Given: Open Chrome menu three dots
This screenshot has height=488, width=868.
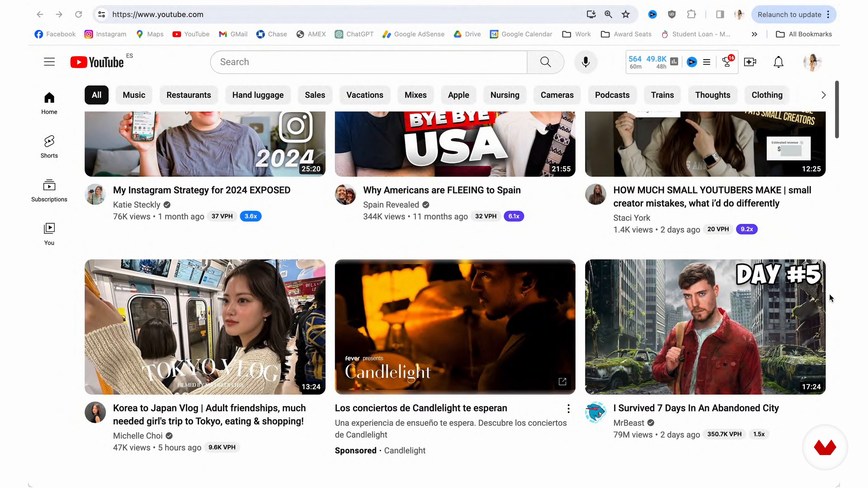Looking at the screenshot, I should 828,14.
